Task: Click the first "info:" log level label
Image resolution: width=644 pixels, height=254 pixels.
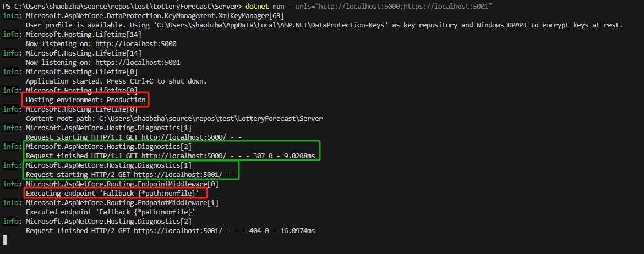Action: pos(12,16)
